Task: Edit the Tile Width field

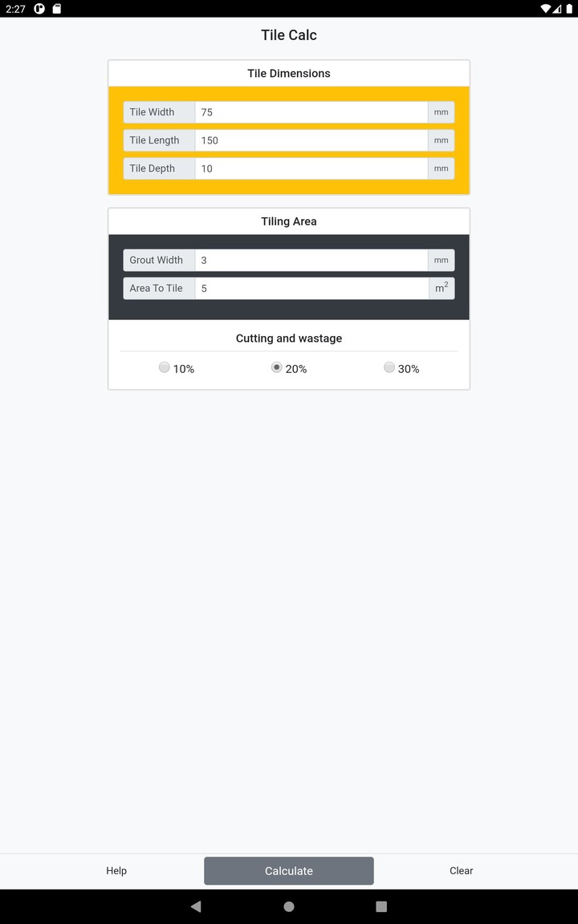Action: pyautogui.click(x=311, y=112)
